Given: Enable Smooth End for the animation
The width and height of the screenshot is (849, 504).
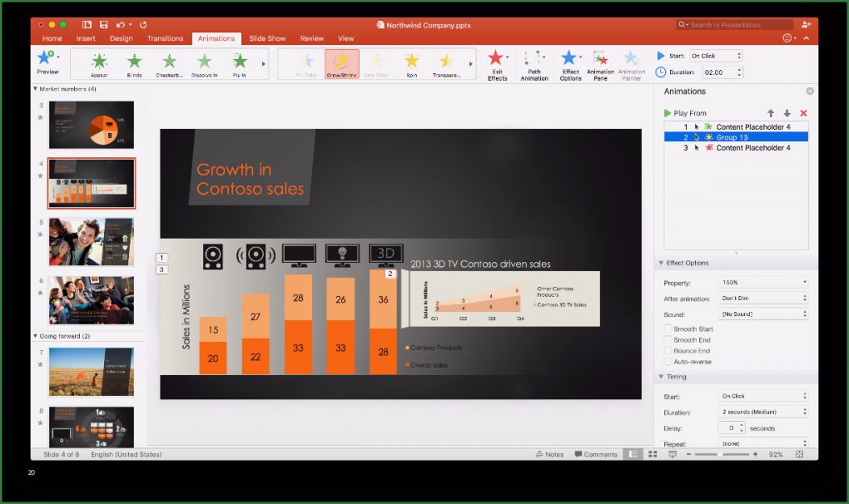Looking at the screenshot, I should coord(667,339).
